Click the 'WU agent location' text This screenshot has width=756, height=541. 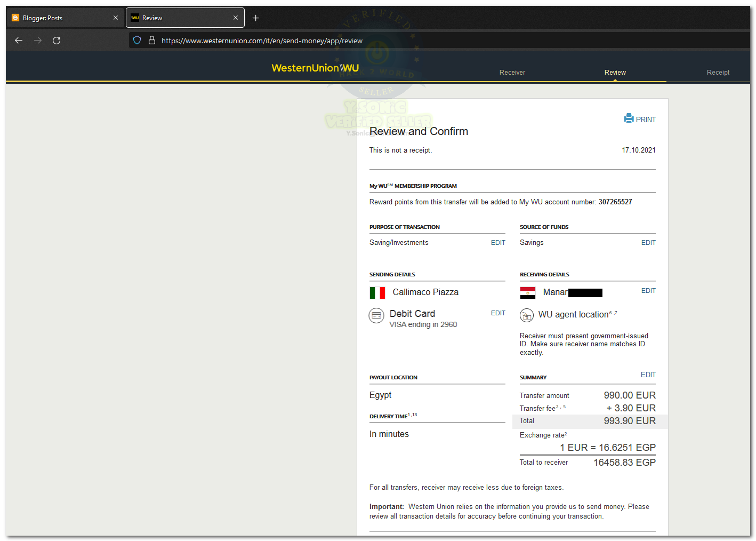pyautogui.click(x=574, y=315)
